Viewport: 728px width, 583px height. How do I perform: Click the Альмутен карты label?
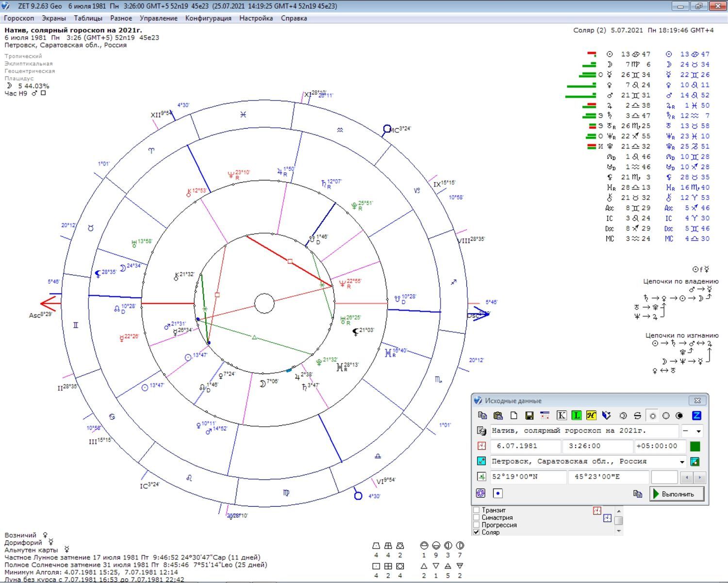(31, 550)
